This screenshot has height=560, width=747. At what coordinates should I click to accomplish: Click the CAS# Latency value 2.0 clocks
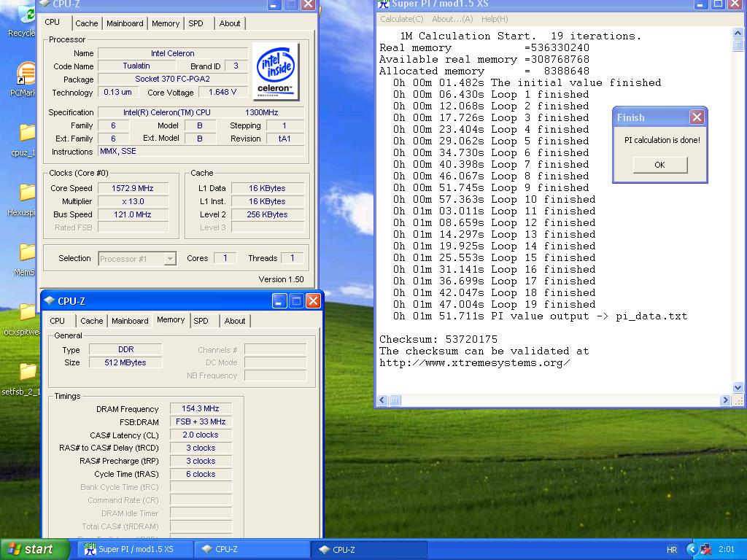point(201,435)
